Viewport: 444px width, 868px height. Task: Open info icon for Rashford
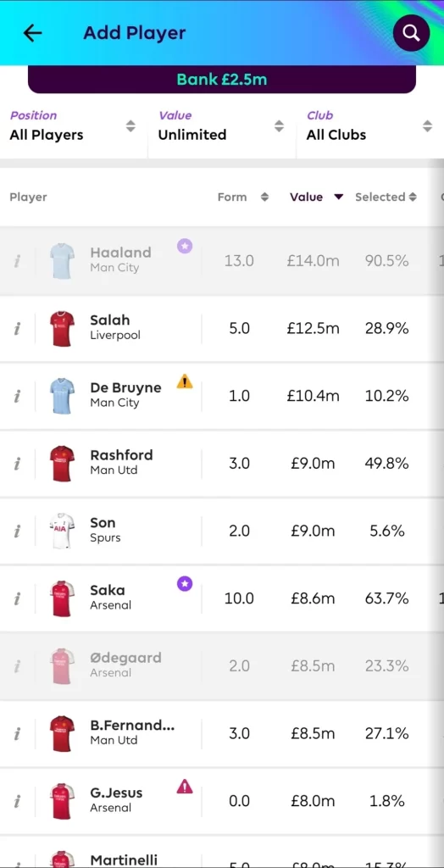click(17, 464)
